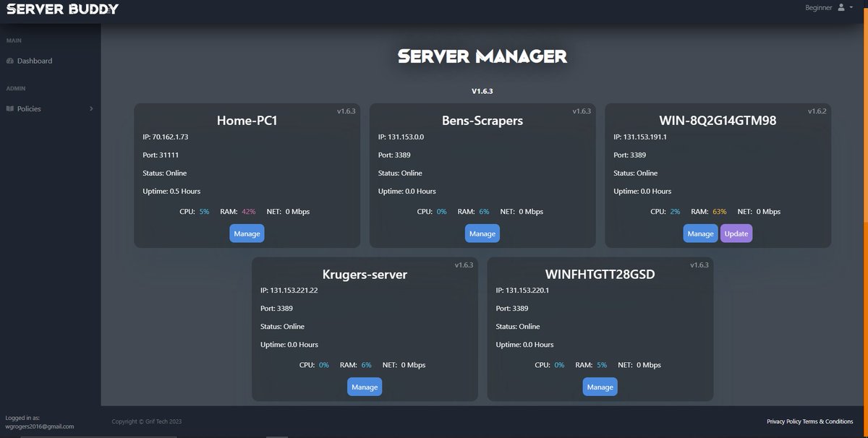Manage the WIN-8Q2G14GTM98 server
This screenshot has width=868, height=438.
click(700, 233)
